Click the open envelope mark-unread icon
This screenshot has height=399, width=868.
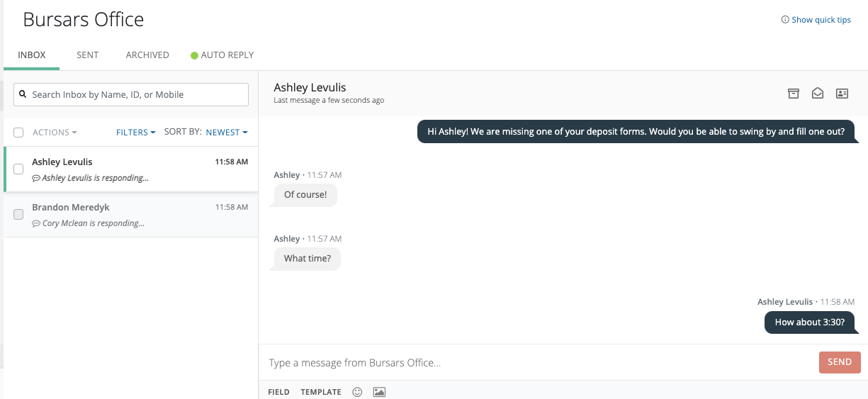tap(818, 94)
